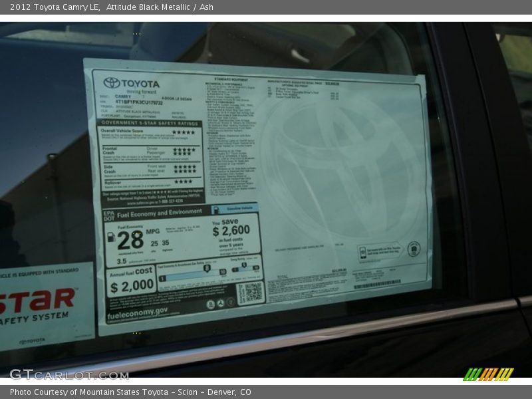Click the barcode at sticker bottom right

click(x=377, y=285)
